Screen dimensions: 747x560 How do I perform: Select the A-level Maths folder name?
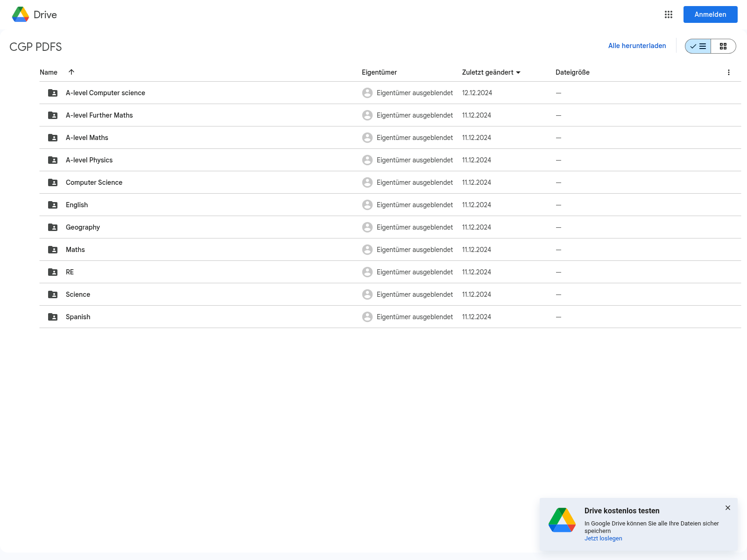pos(87,138)
